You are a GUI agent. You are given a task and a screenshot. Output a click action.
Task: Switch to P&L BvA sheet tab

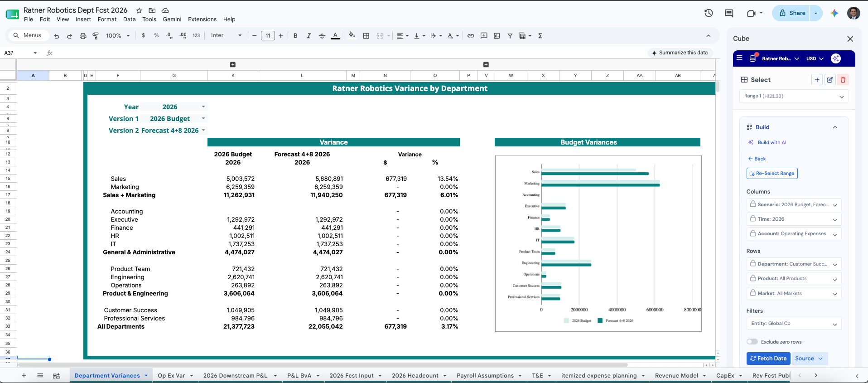coord(299,376)
